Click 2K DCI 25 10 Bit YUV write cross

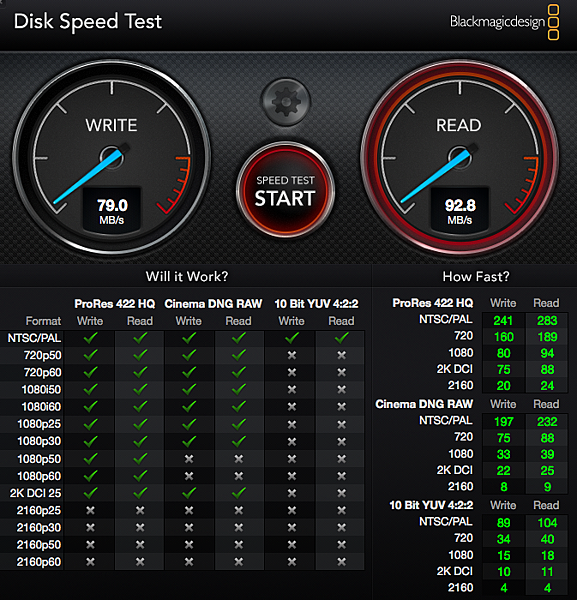pos(292,493)
